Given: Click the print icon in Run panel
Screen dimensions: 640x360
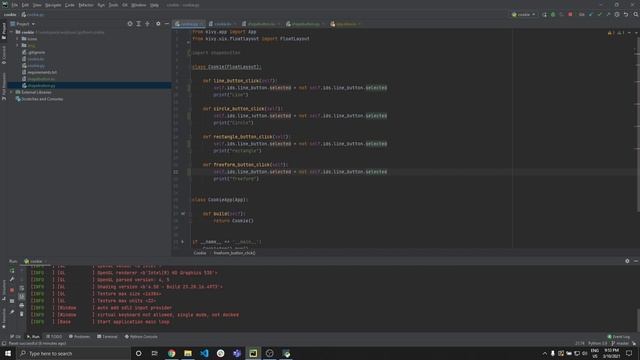Looking at the screenshot, I should click(22, 305).
